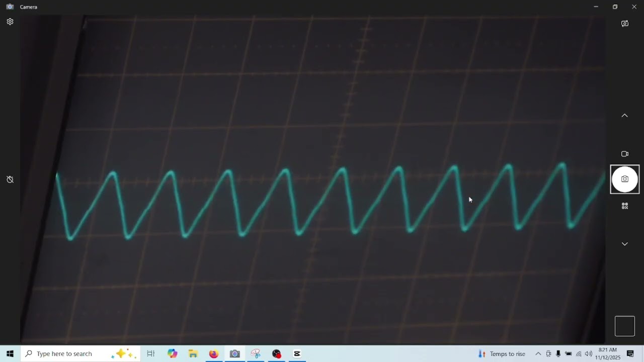Image resolution: width=644 pixels, height=362 pixels.
Task: Open the clock showing 8:21 AM
Action: coord(608,354)
